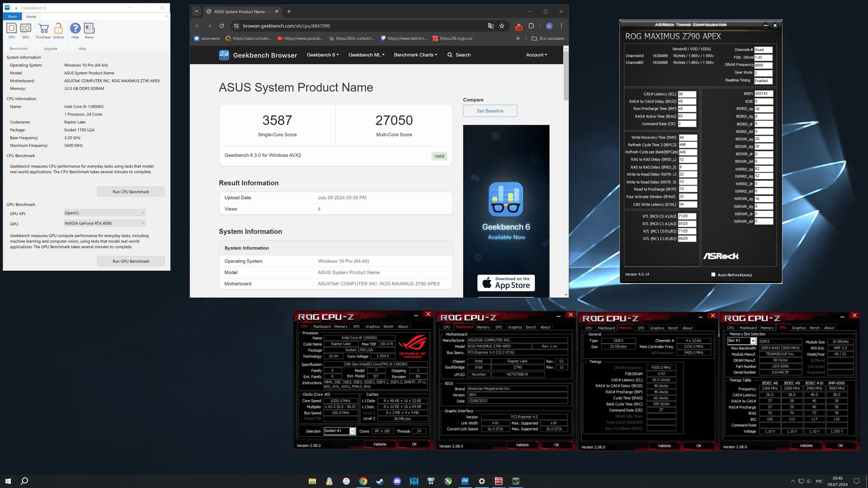Open Windows Start menu
868x488 pixels.
pos(8,481)
